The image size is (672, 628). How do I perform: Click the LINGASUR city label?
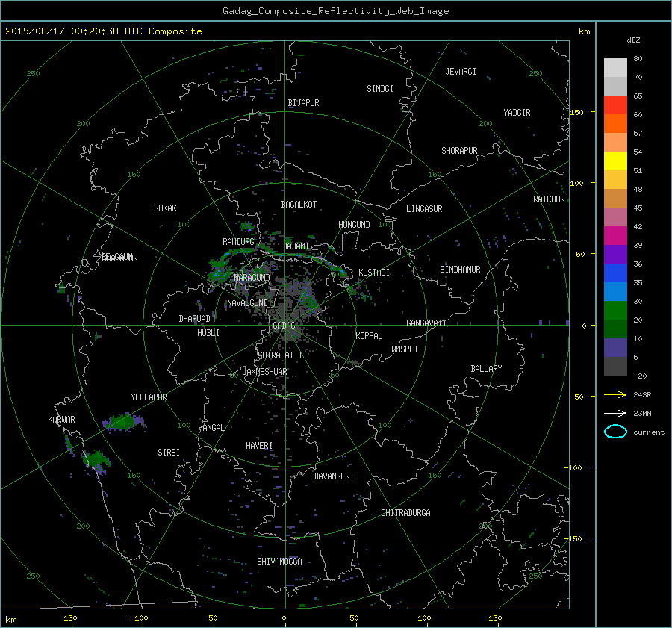tap(424, 209)
